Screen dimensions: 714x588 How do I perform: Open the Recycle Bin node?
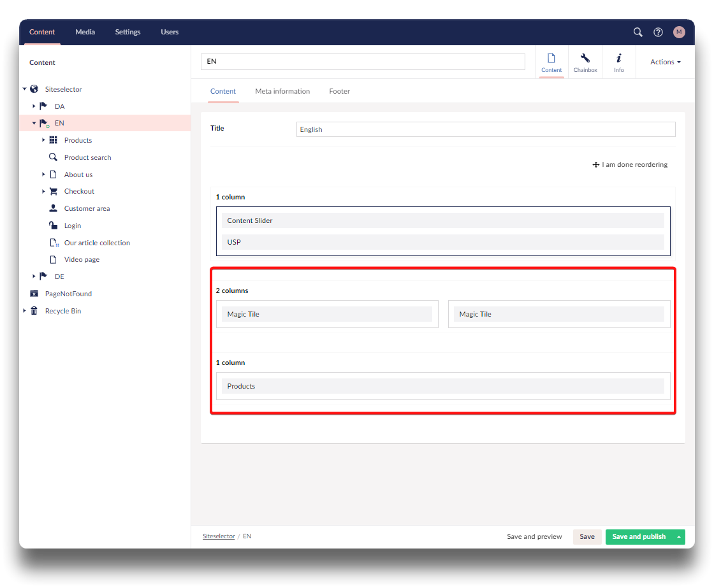click(x=62, y=311)
